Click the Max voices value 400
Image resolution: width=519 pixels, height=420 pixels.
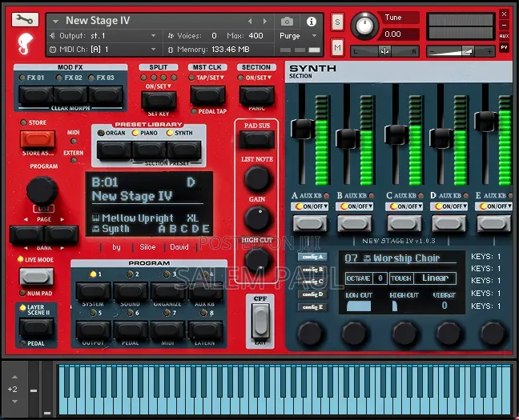[x=255, y=35]
